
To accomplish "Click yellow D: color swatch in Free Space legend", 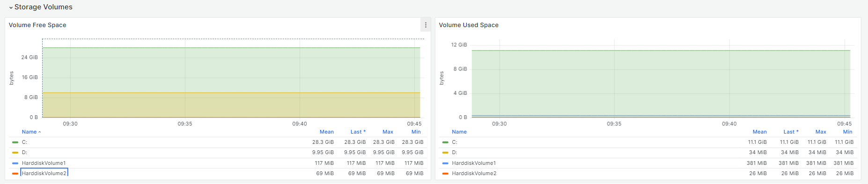I will (15, 153).
